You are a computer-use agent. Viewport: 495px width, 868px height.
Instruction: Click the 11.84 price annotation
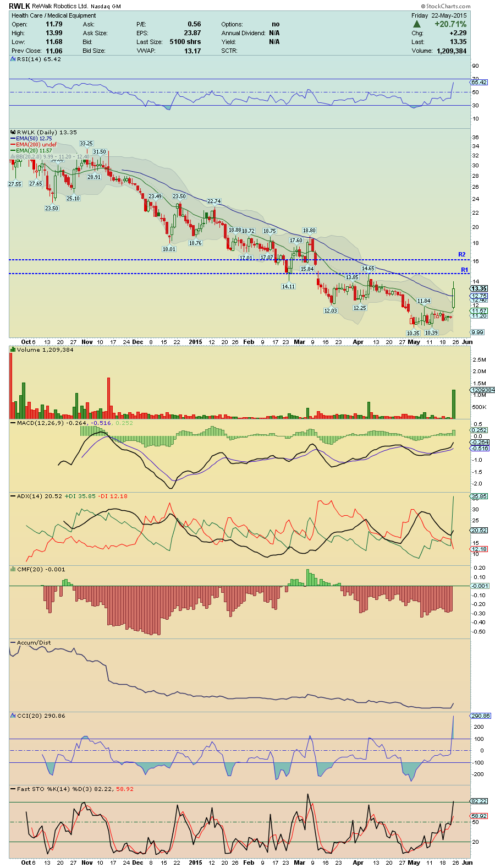(424, 301)
